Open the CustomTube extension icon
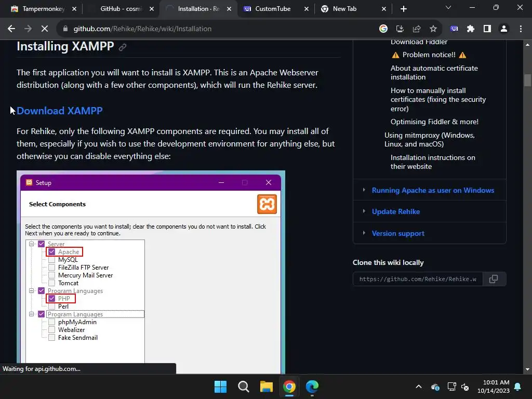The image size is (532, 399). (454, 29)
